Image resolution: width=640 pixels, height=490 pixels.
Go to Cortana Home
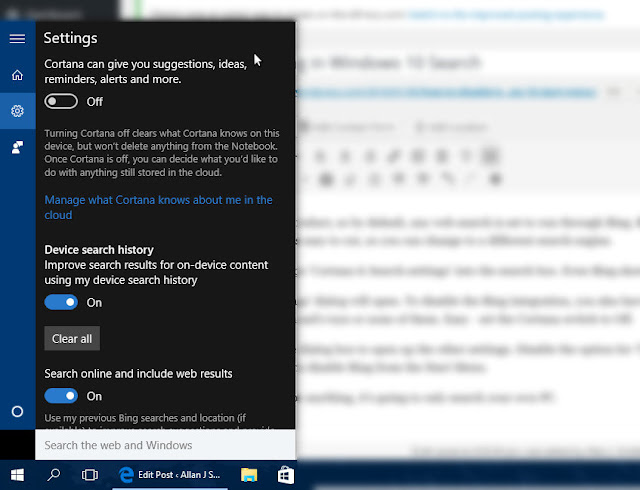tap(17, 75)
